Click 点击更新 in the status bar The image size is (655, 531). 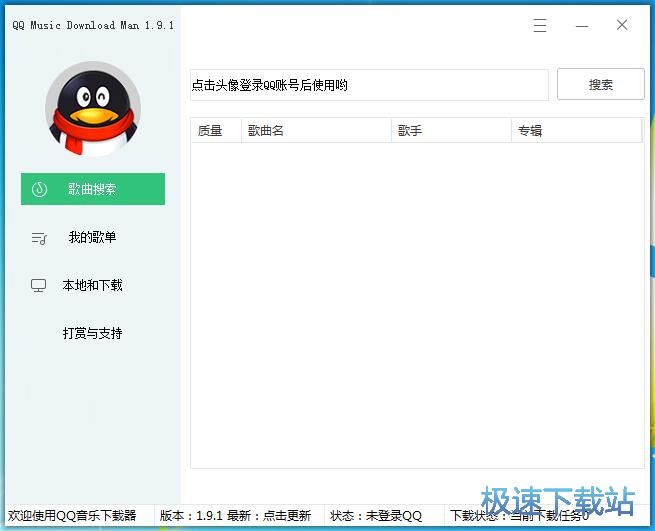287,516
